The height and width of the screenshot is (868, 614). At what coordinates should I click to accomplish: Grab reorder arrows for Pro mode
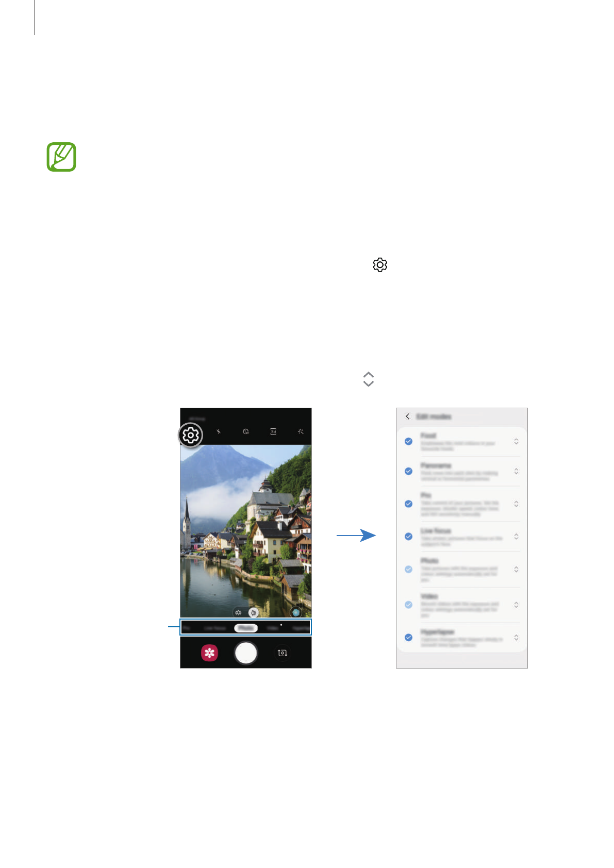click(516, 504)
